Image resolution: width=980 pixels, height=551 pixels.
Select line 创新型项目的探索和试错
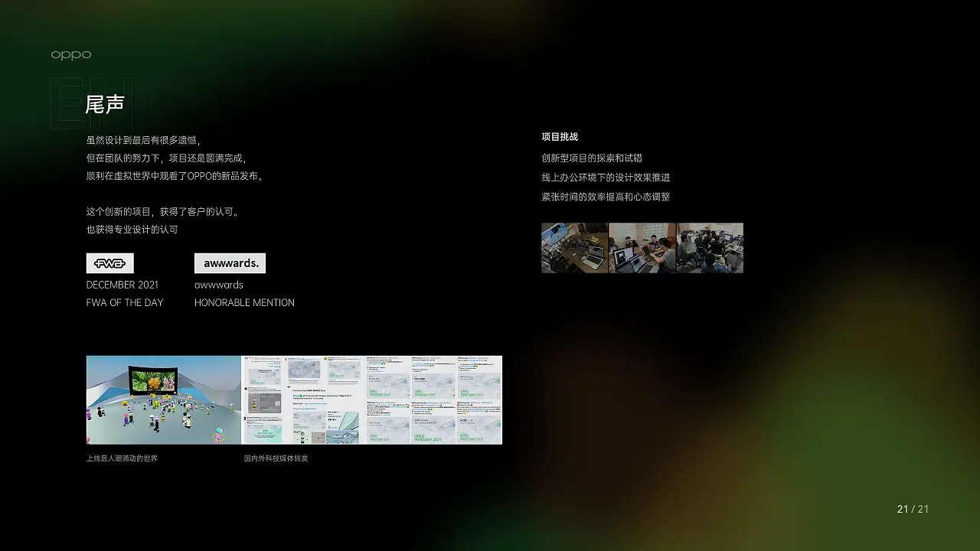click(592, 158)
